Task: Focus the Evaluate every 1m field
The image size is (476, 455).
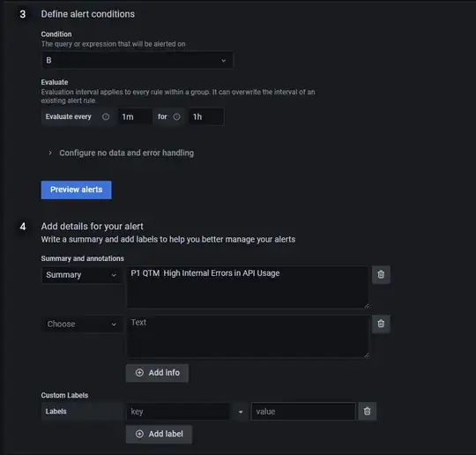Action: (135, 116)
